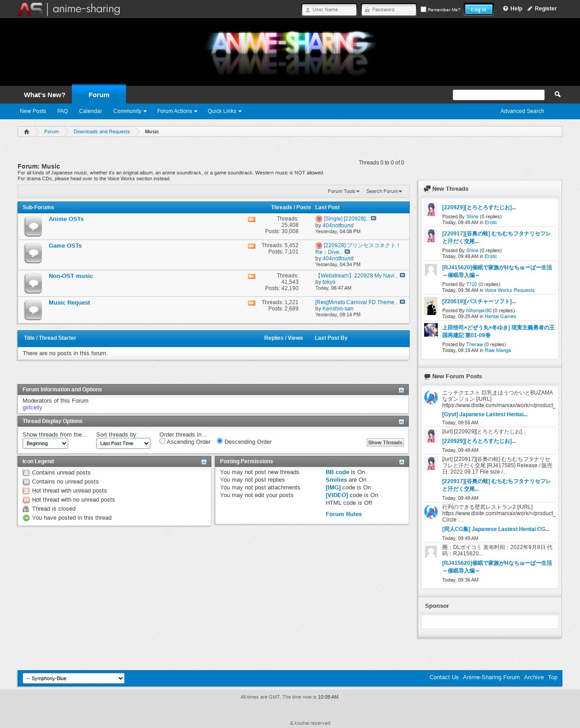This screenshot has width=580, height=728.
Task: Open the Voice Works Requests link
Action: pos(510,291)
